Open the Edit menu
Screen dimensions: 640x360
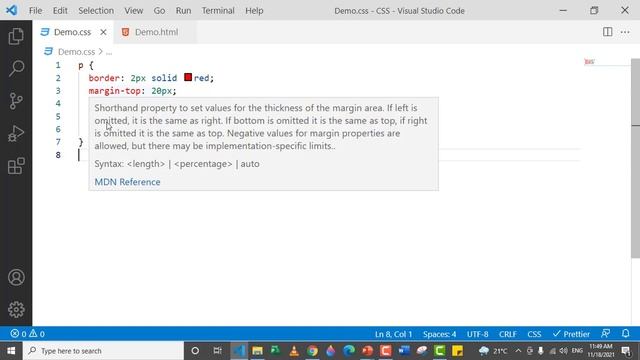coord(60,11)
